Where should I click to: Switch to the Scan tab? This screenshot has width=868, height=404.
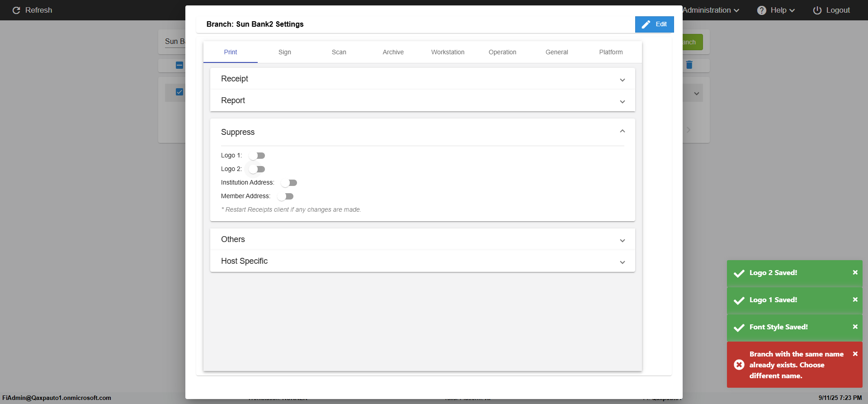(x=339, y=52)
